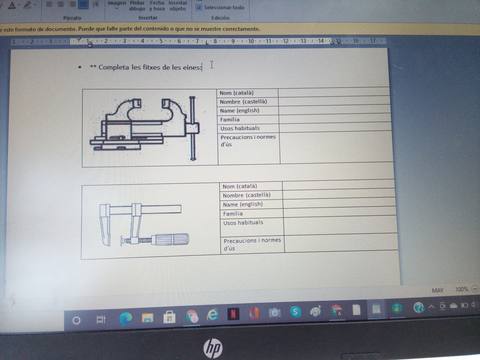Open the font color dropdown arrow
This screenshot has height=360, width=480.
(x=18, y=5)
